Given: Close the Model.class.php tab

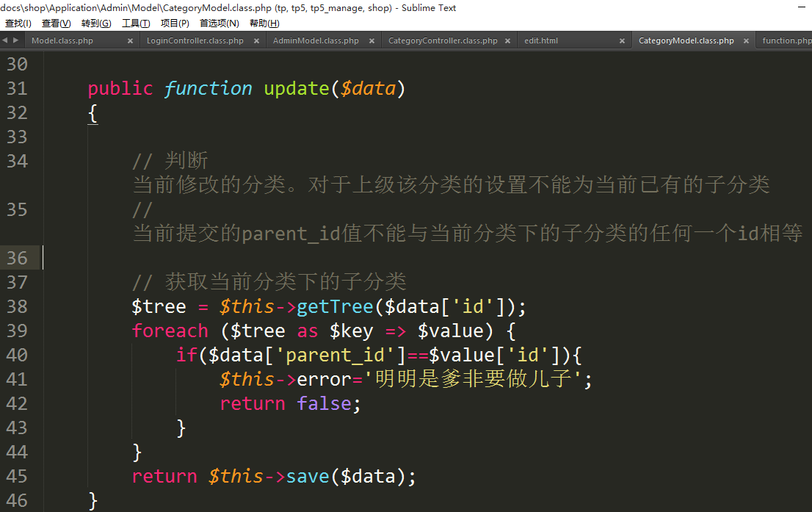Looking at the screenshot, I should [130, 41].
